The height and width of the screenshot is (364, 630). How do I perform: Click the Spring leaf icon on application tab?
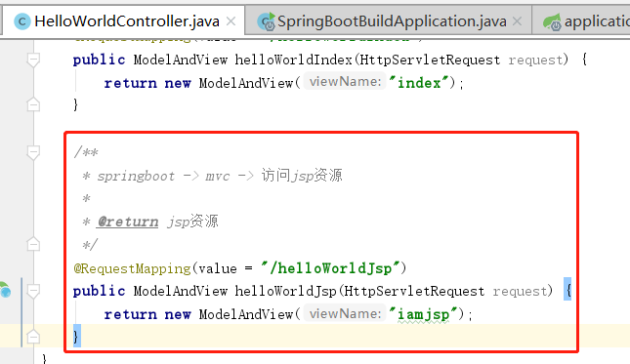552,21
